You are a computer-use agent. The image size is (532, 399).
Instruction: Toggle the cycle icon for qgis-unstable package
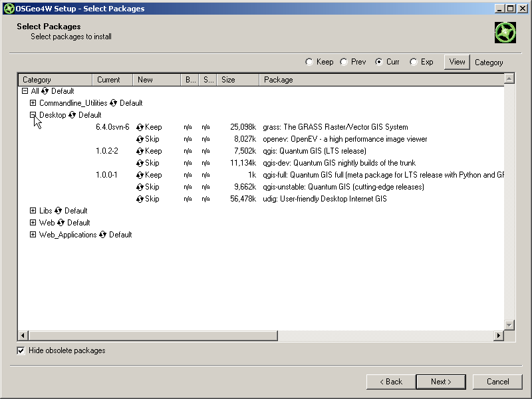click(x=140, y=187)
